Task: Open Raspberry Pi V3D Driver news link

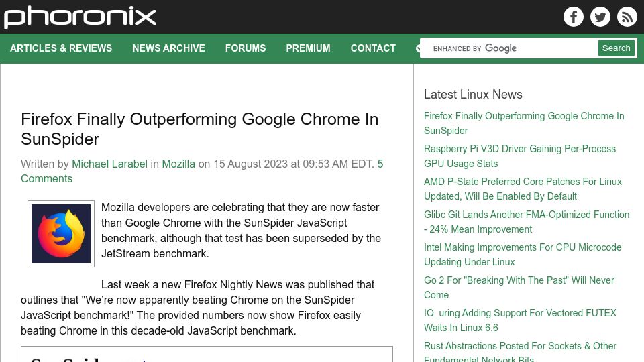Action: 520,156
